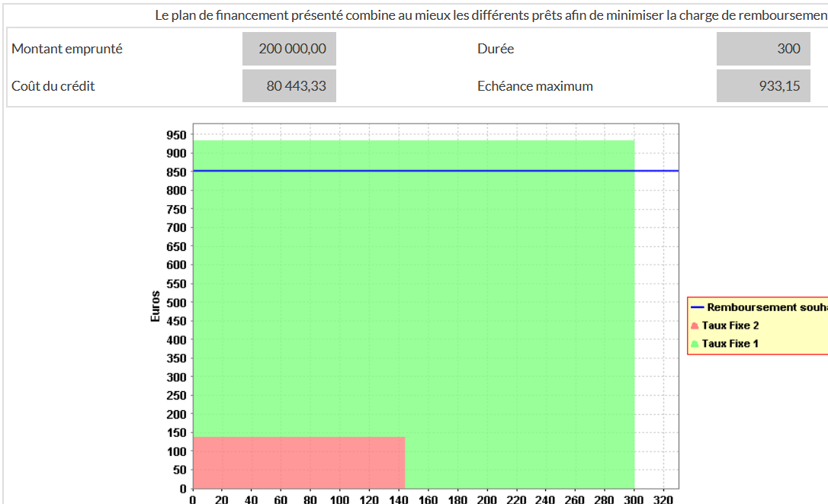Viewport: 828px width, 504px height.
Task: Click the Montant emprunté value field 200 000,00
Action: click(x=289, y=49)
